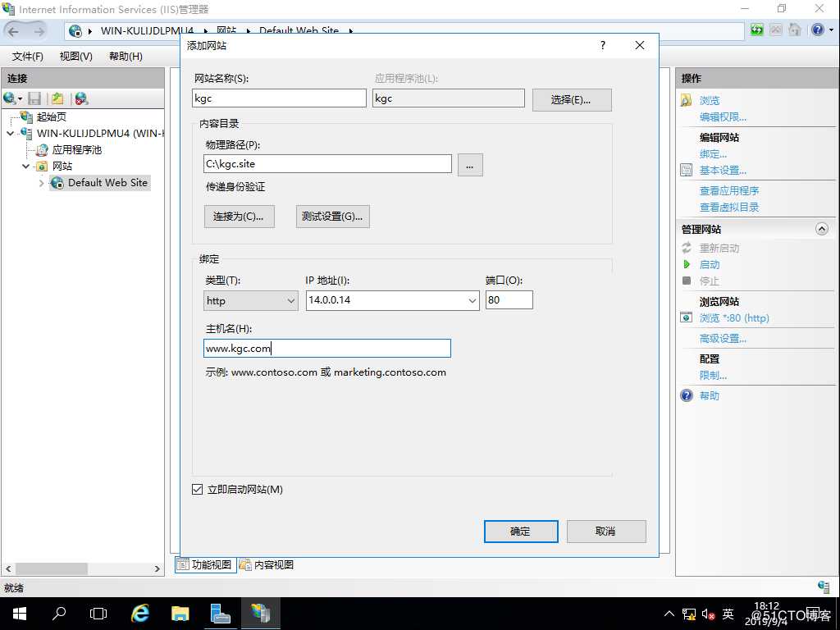This screenshot has width=840, height=630.
Task: Click the up one level folder icon
Action: pyautogui.click(x=57, y=98)
